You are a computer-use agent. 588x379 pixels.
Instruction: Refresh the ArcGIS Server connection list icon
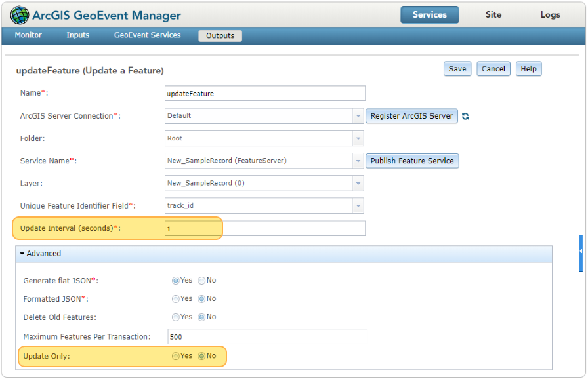click(465, 117)
